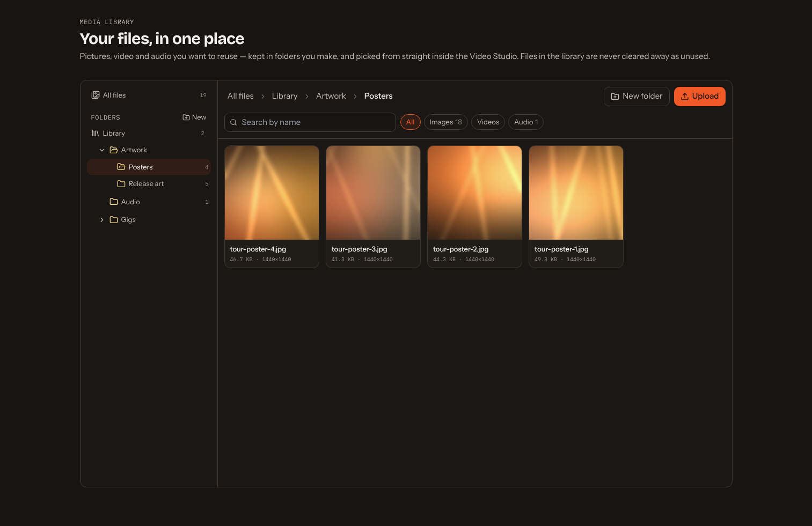Click the search magnifier icon

[x=233, y=122]
